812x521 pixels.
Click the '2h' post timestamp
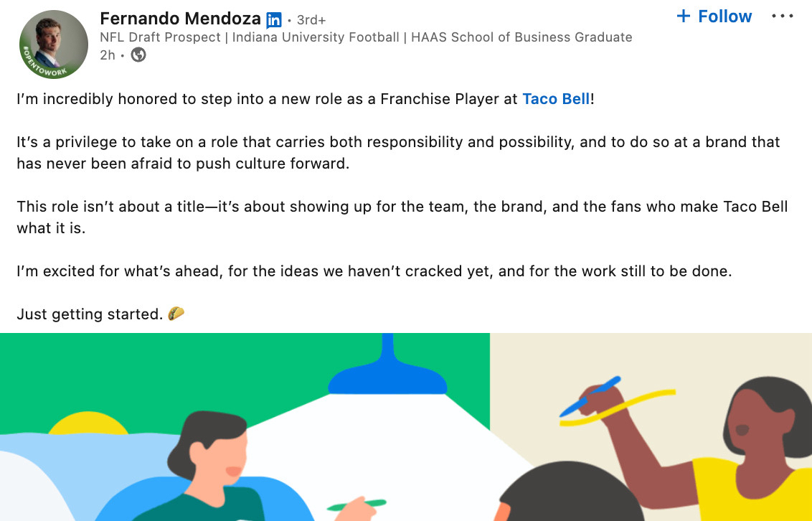(107, 55)
